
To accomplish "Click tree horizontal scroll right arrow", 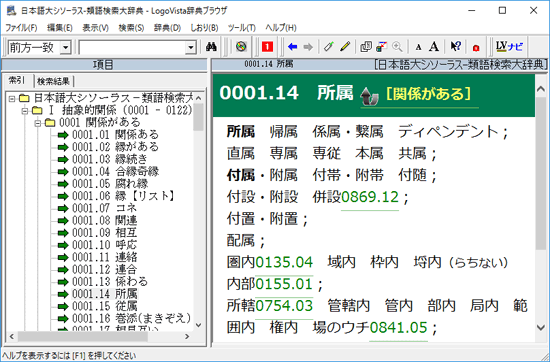I will pos(187,336).
